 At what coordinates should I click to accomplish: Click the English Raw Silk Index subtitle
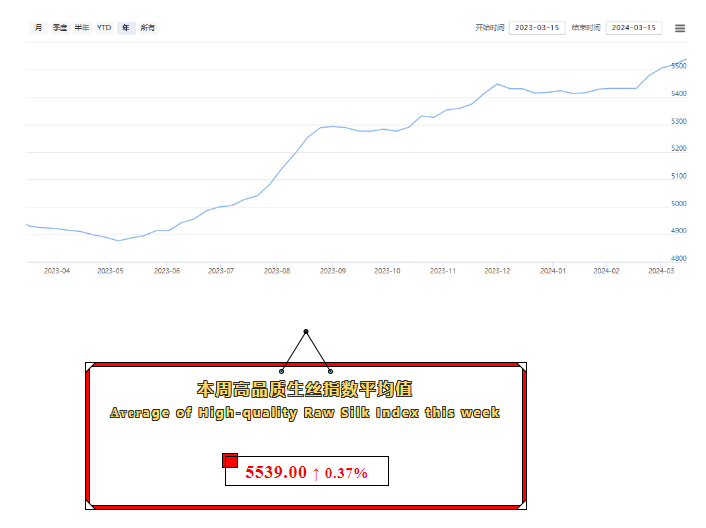coord(304,412)
